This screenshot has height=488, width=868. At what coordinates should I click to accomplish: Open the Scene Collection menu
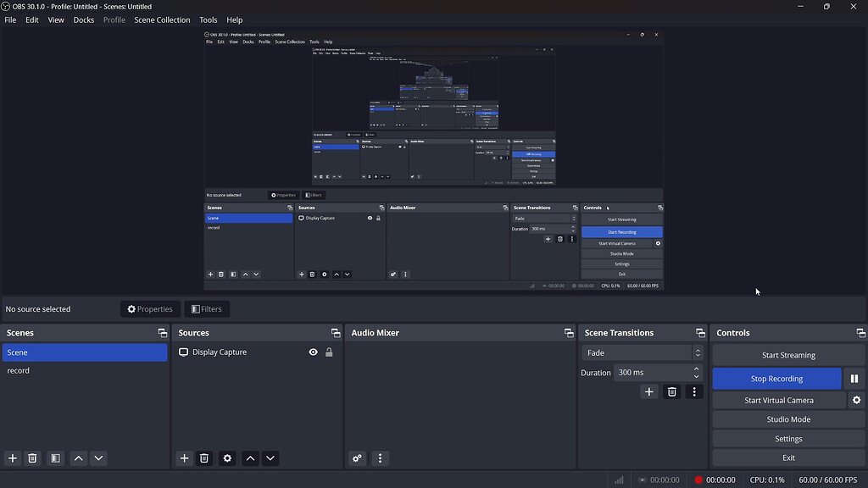[x=162, y=19]
